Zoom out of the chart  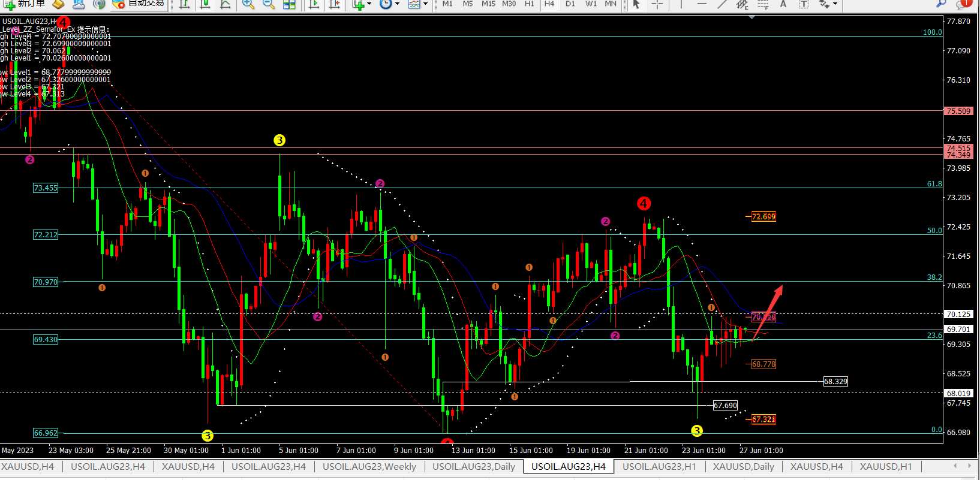pos(268,4)
